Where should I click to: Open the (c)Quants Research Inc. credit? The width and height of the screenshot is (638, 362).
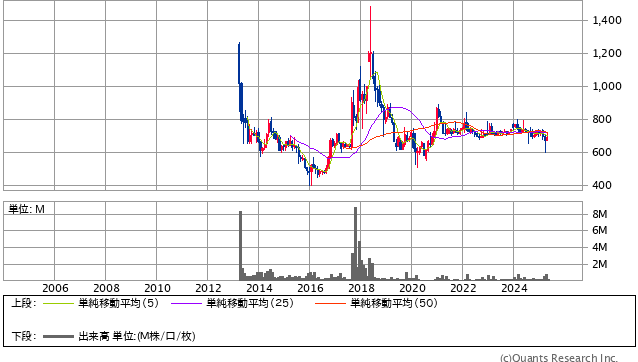point(559,358)
